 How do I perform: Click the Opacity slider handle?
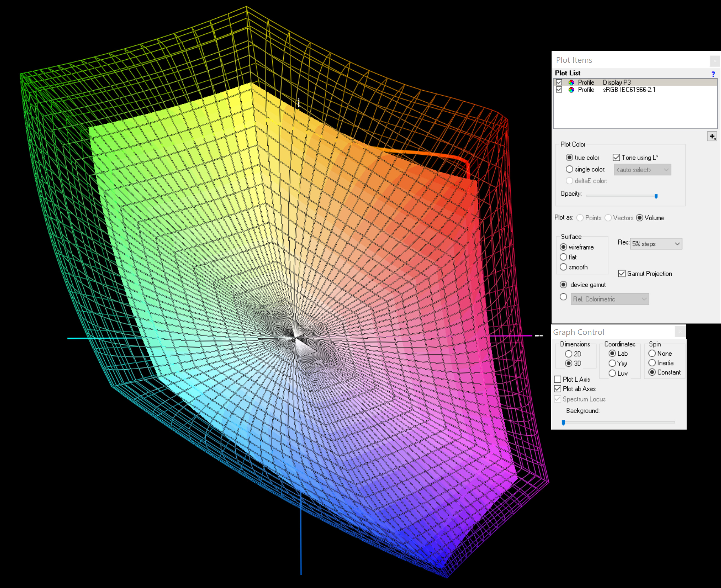pyautogui.click(x=656, y=196)
